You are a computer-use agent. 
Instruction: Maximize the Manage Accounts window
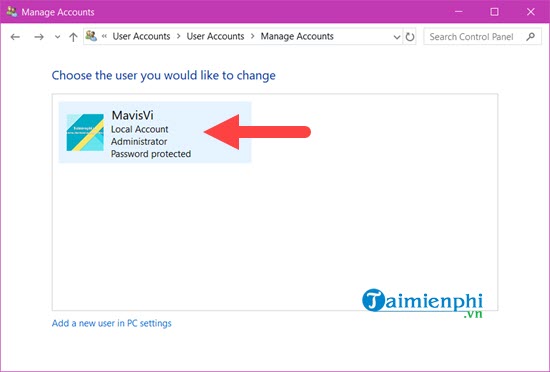[494, 12]
